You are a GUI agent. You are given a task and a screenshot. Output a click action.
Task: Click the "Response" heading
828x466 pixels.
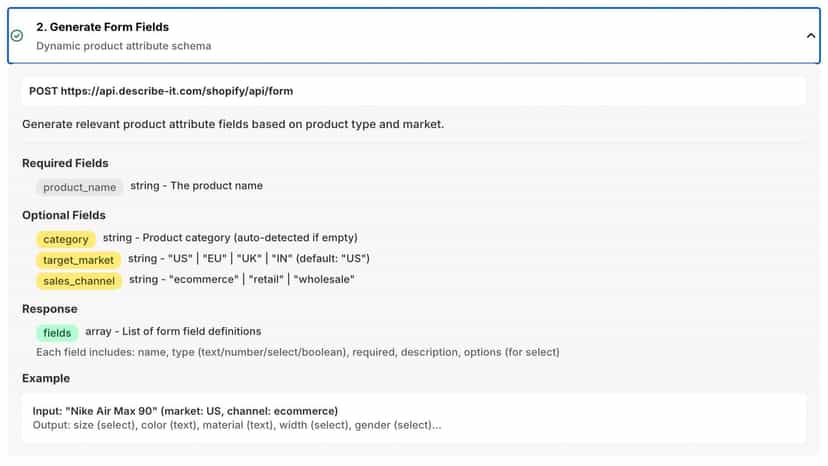point(50,309)
